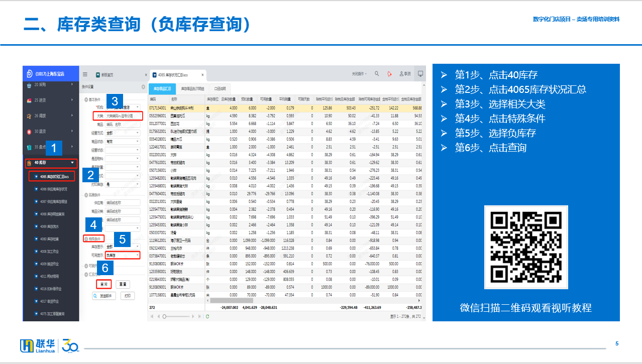Click the 商品分类 input field

pos(123,211)
